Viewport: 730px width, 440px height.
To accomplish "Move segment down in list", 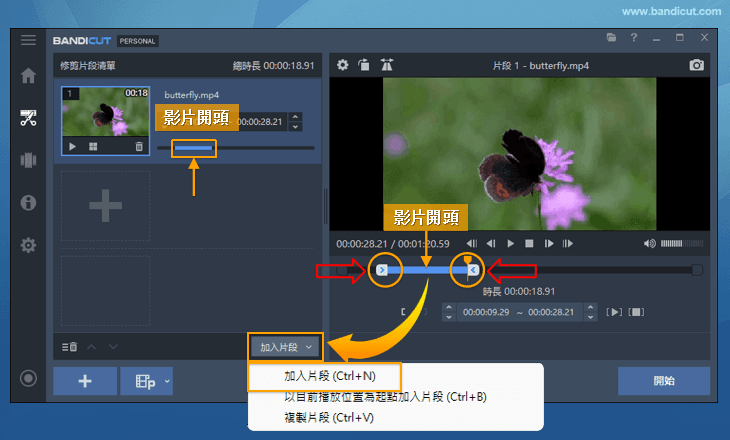I will coord(113,347).
